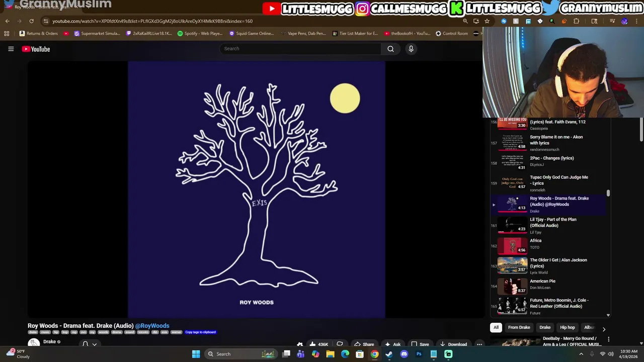Go back with the browser back arrow
The height and width of the screenshot is (362, 644).
pyautogui.click(x=7, y=21)
